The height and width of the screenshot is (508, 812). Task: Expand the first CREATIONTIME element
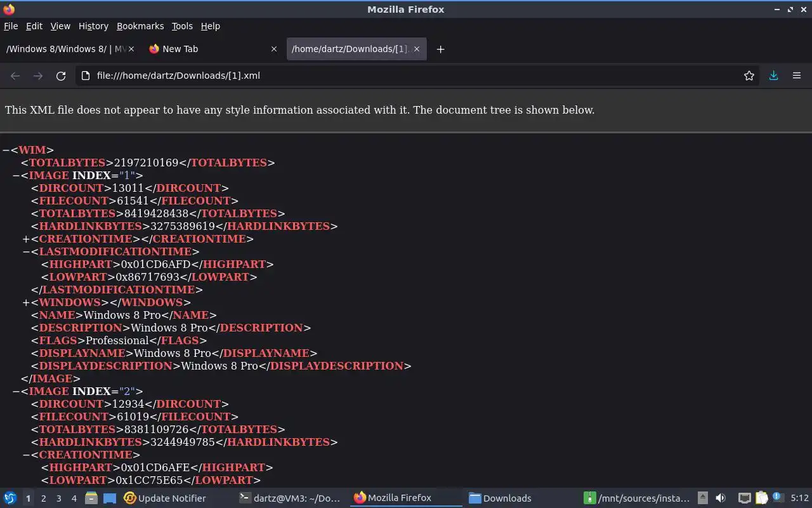(27, 239)
